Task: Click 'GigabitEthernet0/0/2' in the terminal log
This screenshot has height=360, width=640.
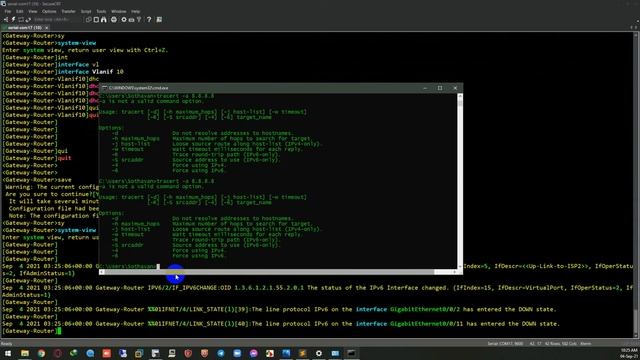Action: pyautogui.click(x=425, y=309)
